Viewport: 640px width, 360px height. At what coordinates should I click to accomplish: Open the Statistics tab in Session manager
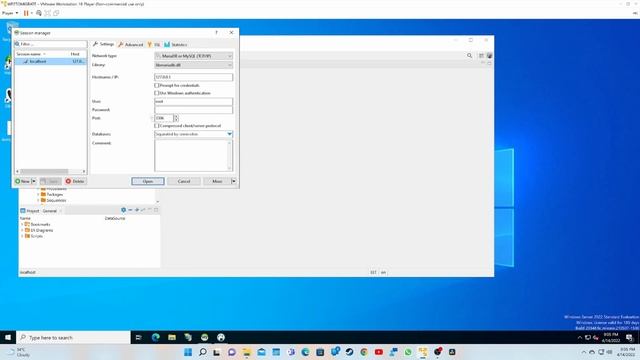point(176,44)
